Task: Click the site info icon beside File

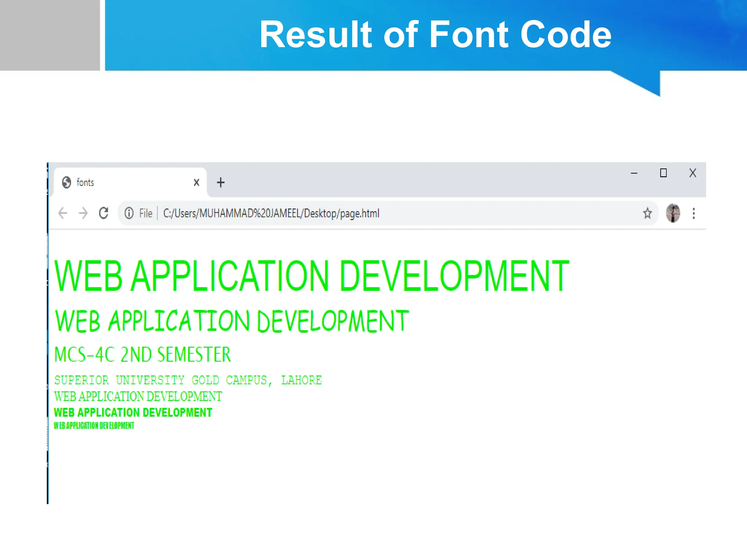Action: (129, 213)
